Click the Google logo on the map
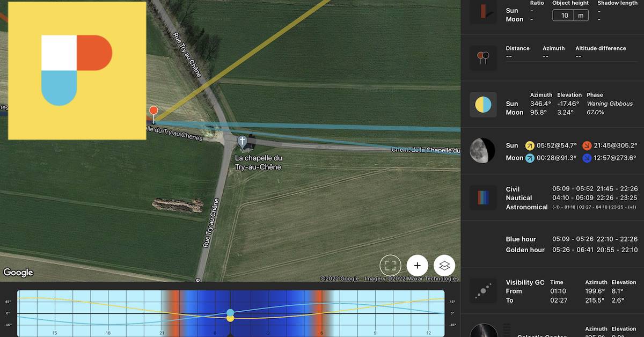 point(18,273)
